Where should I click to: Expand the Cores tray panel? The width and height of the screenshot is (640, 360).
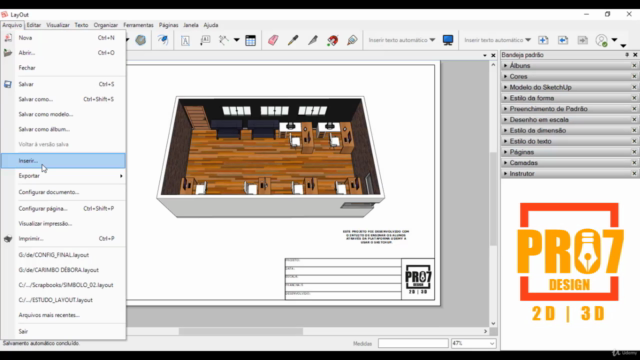tap(505, 76)
